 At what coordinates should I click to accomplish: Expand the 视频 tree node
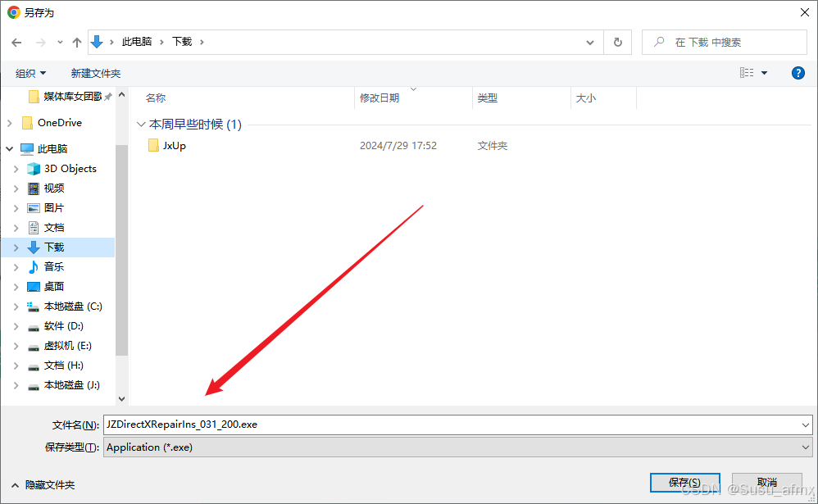click(x=16, y=188)
